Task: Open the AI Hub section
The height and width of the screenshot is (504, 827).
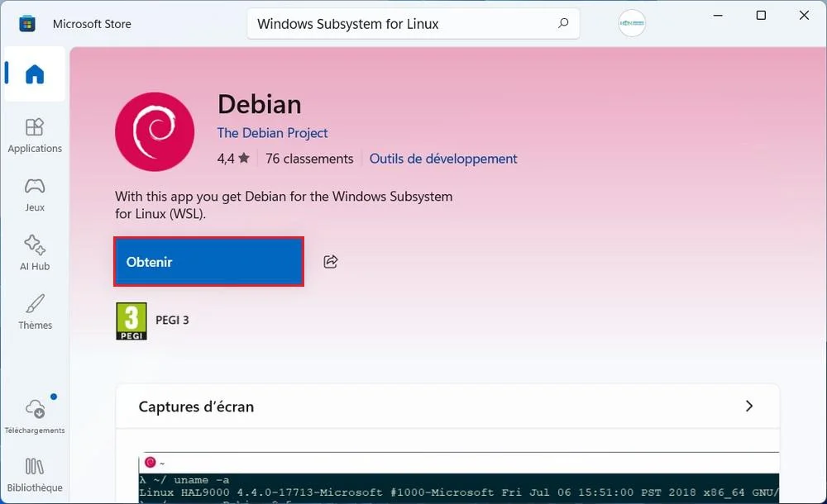Action: coord(35,253)
